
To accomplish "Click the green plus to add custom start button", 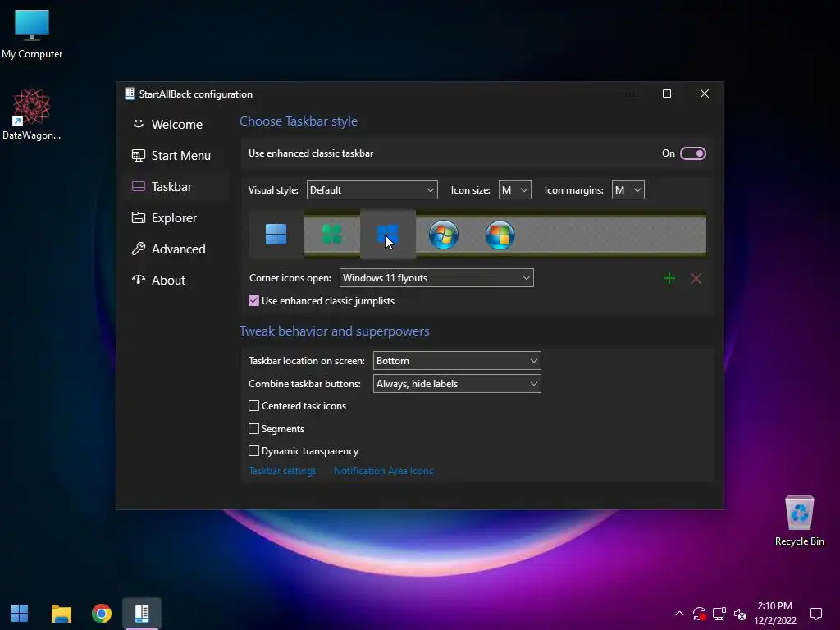I will pos(669,279).
